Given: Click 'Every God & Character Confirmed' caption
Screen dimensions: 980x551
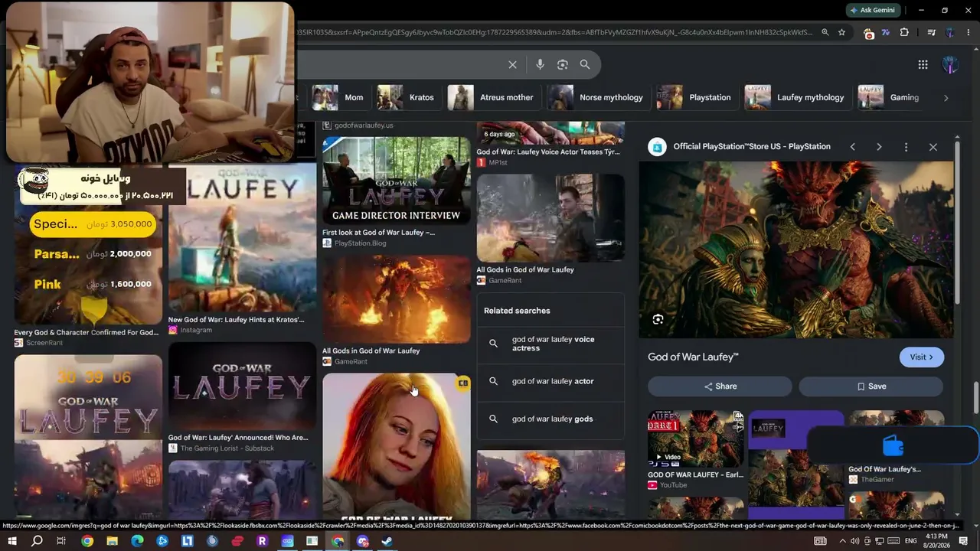Looking at the screenshot, I should 87,333.
